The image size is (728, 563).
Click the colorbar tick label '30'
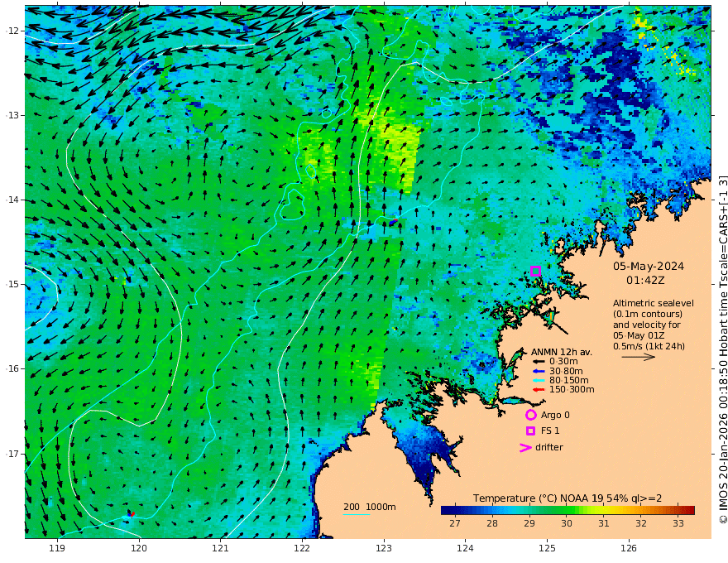[x=567, y=523]
